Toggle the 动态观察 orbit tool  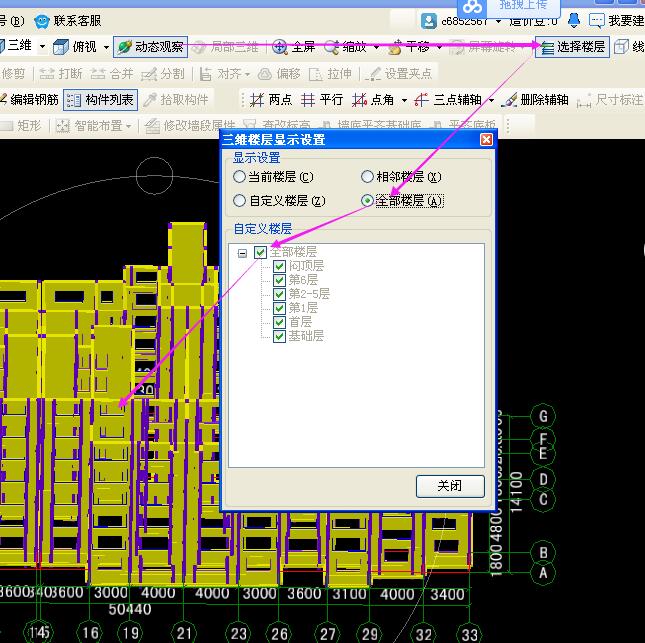click(150, 47)
